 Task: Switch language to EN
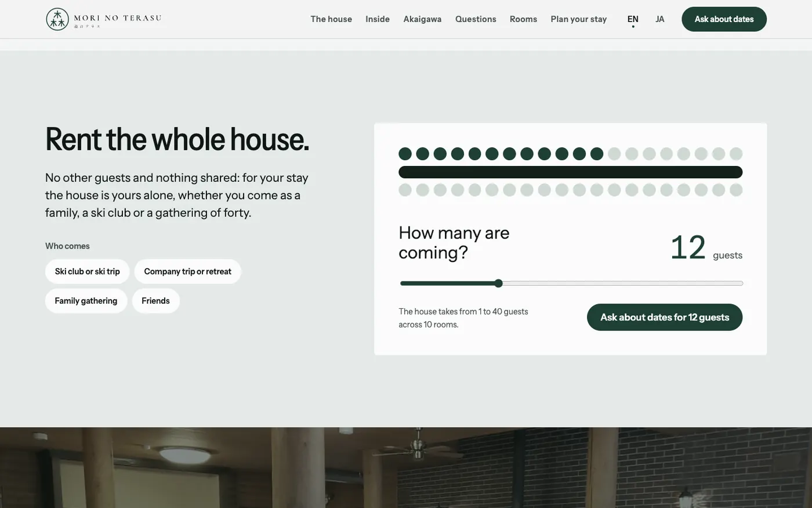pos(633,19)
